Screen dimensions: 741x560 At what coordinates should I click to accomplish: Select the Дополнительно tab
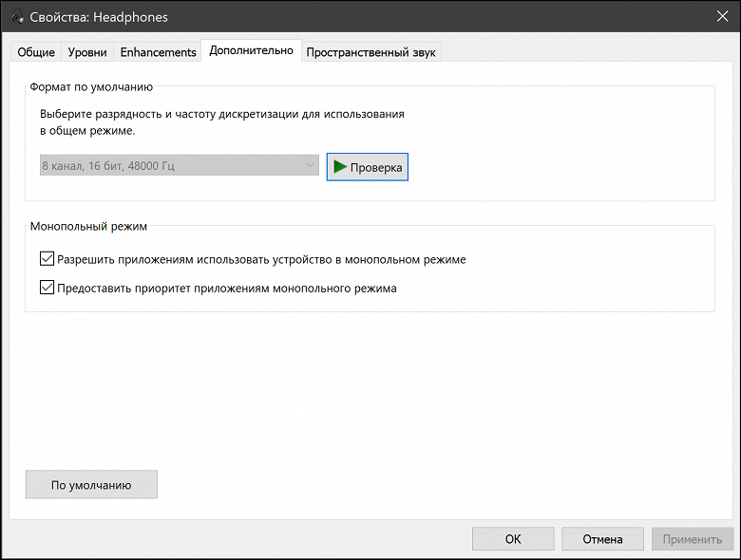point(251,51)
